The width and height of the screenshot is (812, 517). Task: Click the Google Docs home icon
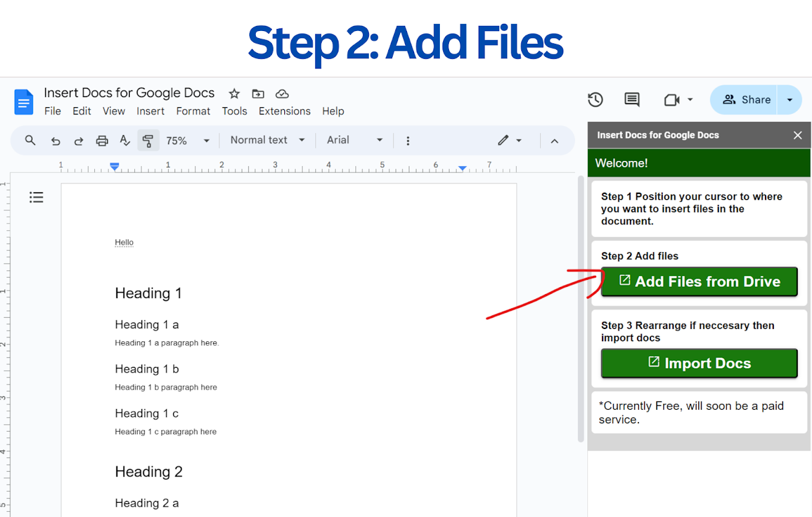point(24,102)
